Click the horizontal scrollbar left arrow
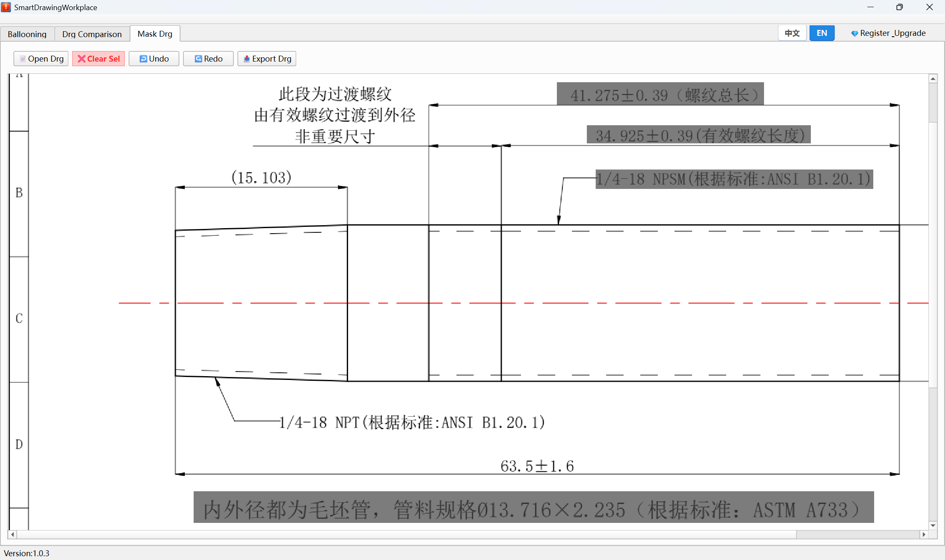945x560 pixels. coord(13,534)
